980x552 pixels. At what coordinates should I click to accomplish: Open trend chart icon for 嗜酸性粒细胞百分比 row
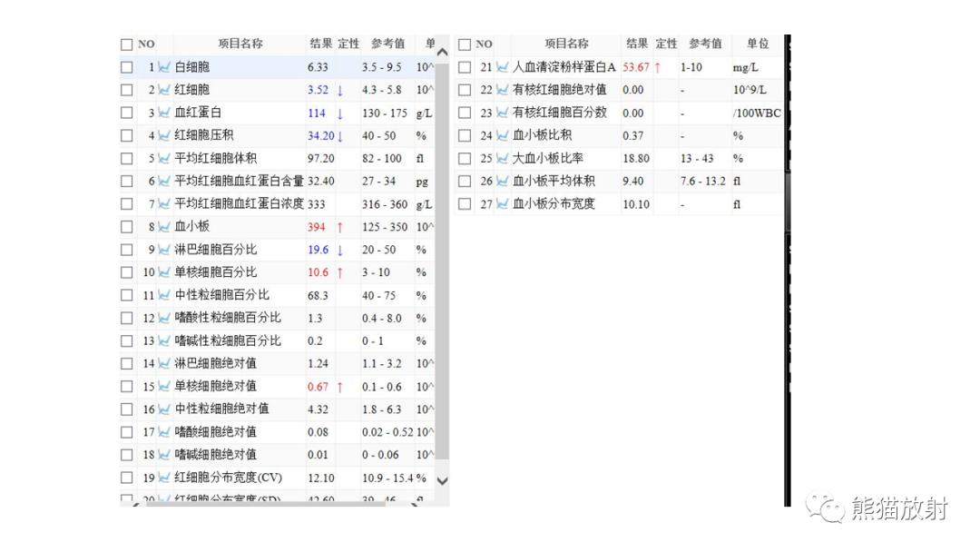point(163,318)
